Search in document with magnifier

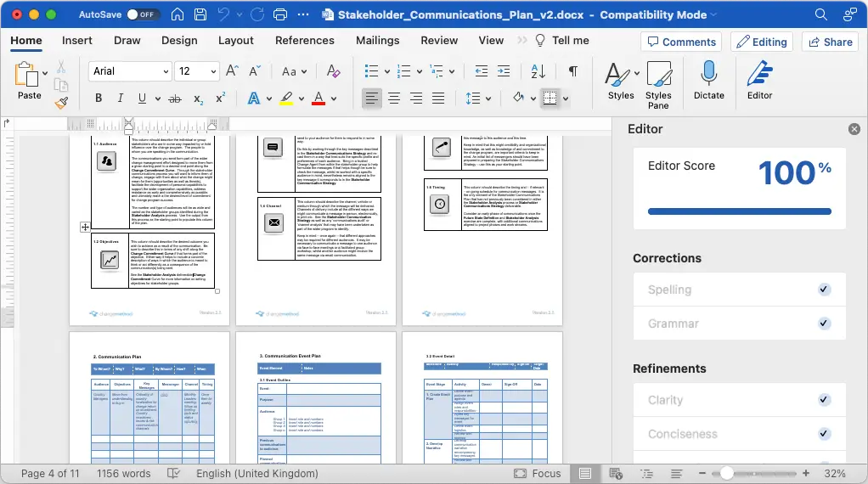[821, 14]
